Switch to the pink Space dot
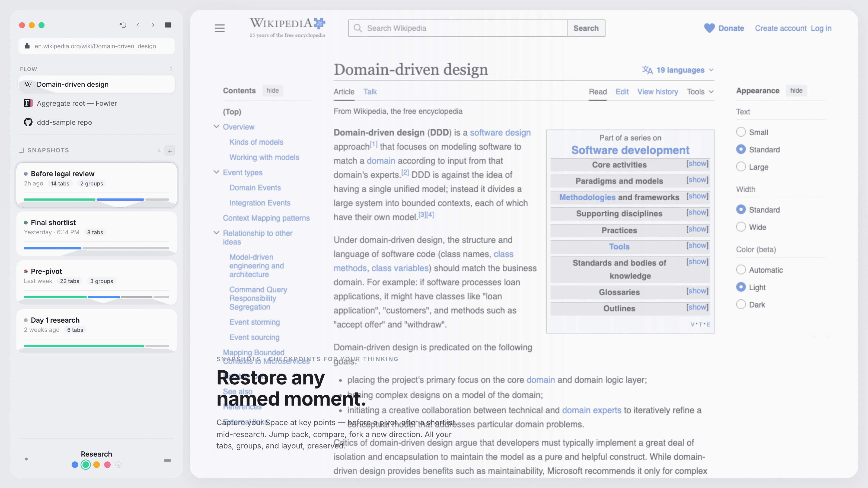The width and height of the screenshot is (868, 488). [x=107, y=465]
